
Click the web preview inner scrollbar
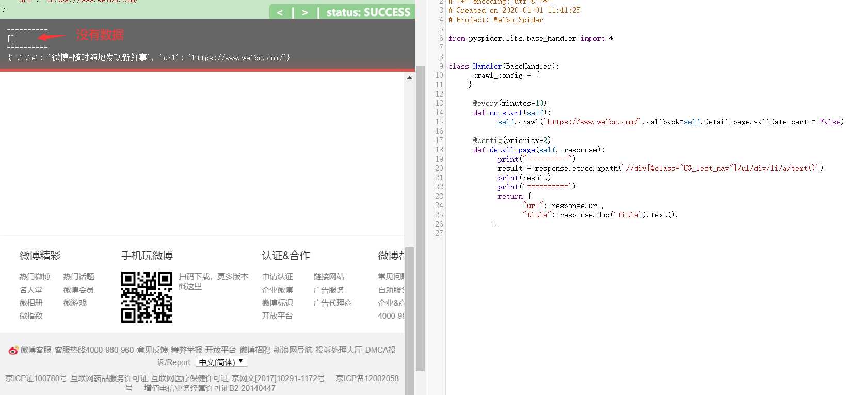(409, 320)
